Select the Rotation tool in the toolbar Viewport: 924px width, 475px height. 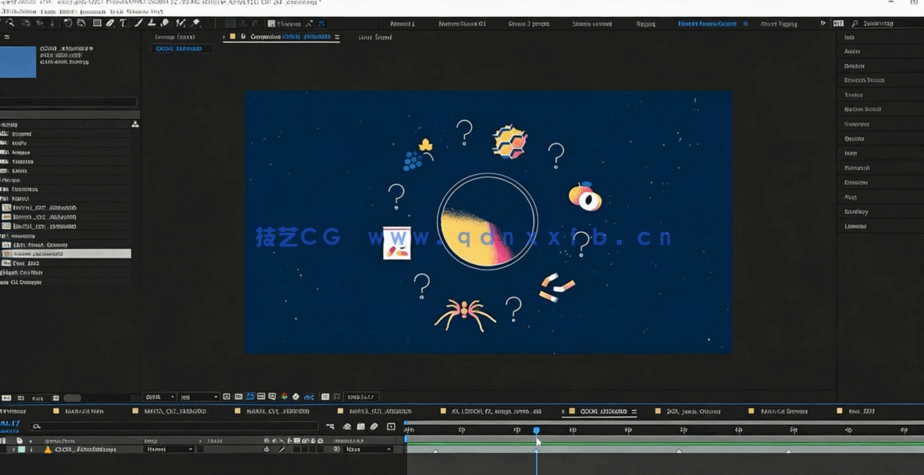[68, 23]
